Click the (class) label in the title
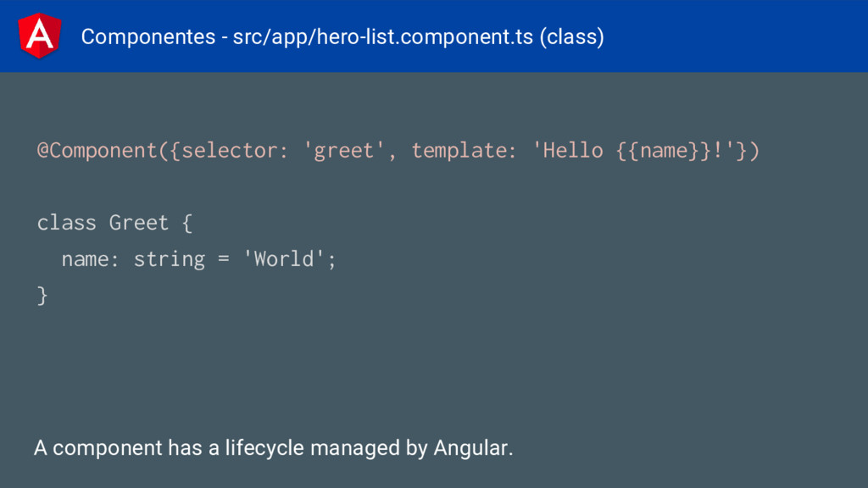 click(x=572, y=37)
